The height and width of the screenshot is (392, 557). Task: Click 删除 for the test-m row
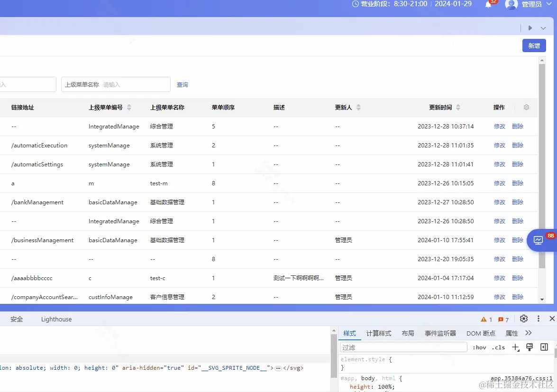click(x=518, y=183)
